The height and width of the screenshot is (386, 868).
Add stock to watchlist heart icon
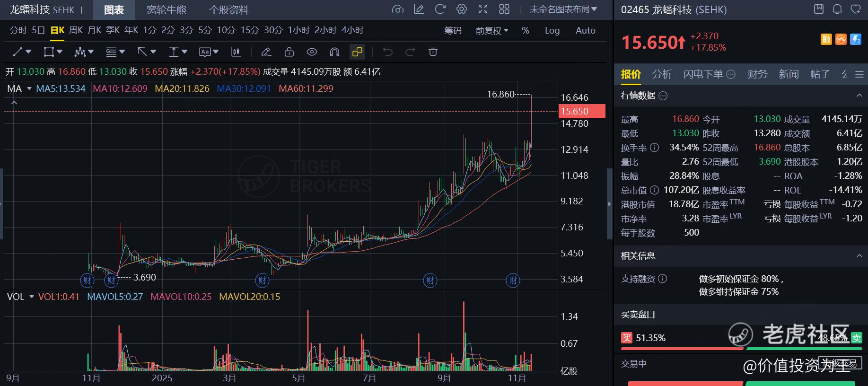[x=856, y=9]
